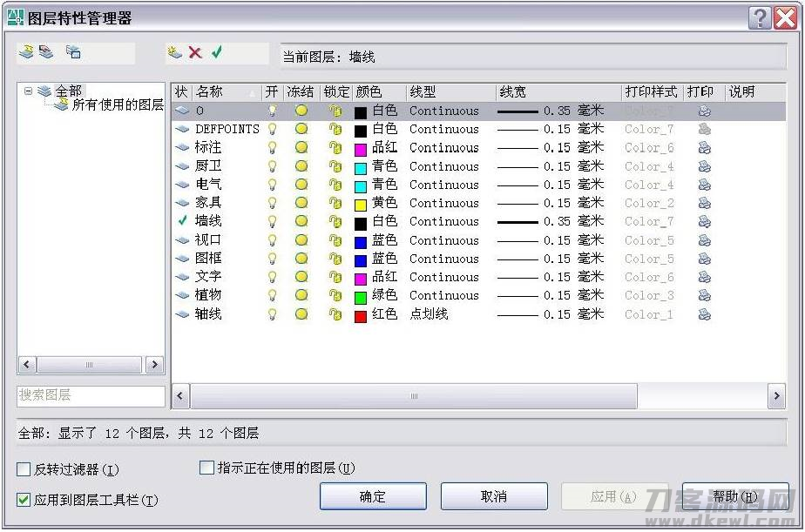Change linetype 点划线 of layer 轴线
Viewport: 805px width, 532px height.
[429, 314]
